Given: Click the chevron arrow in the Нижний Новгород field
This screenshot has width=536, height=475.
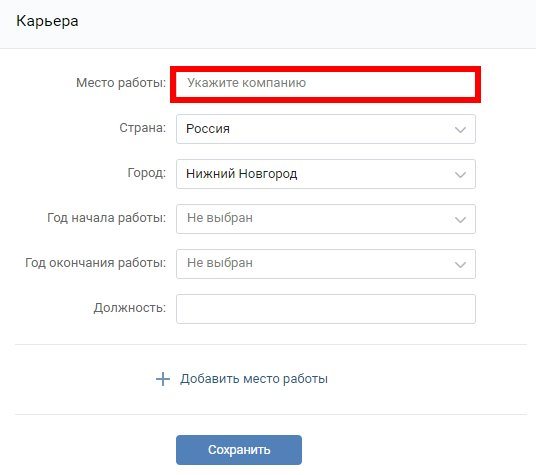Looking at the screenshot, I should 460,175.
